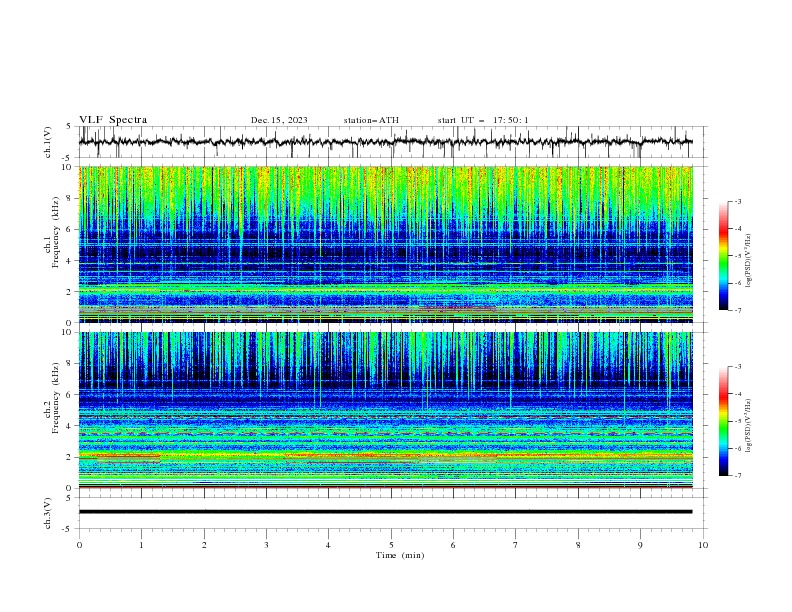This screenshot has height=612, width=792.
Task: Click the 'ch.1(V)' waveform axis label
Action: click(48, 142)
